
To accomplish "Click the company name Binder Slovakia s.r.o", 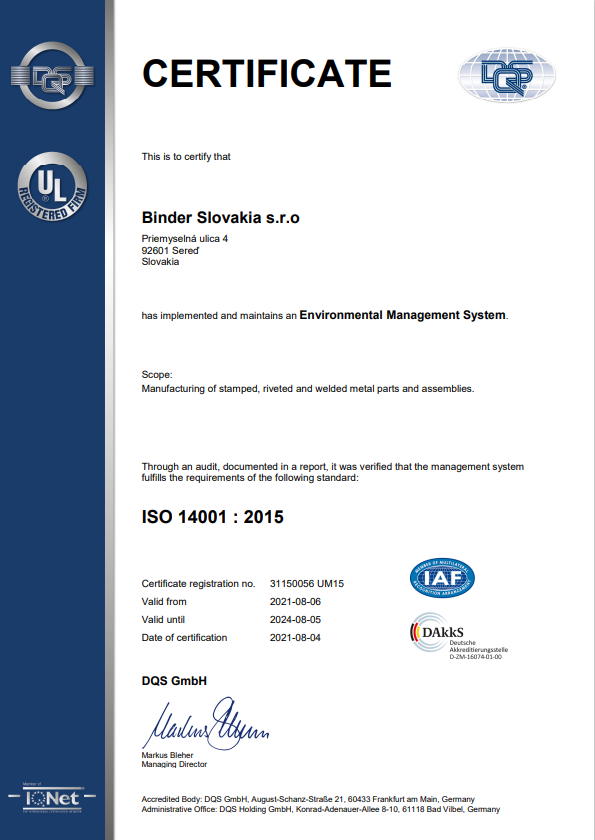I will pyautogui.click(x=221, y=218).
